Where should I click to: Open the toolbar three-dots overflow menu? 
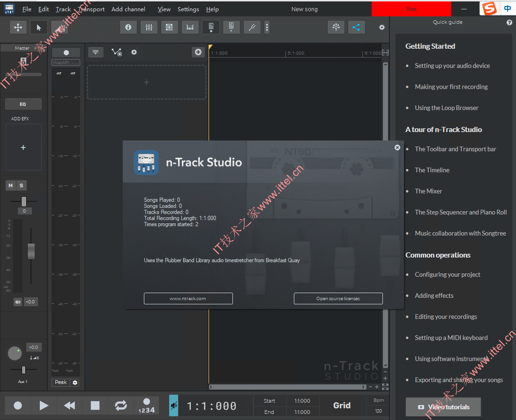267,27
